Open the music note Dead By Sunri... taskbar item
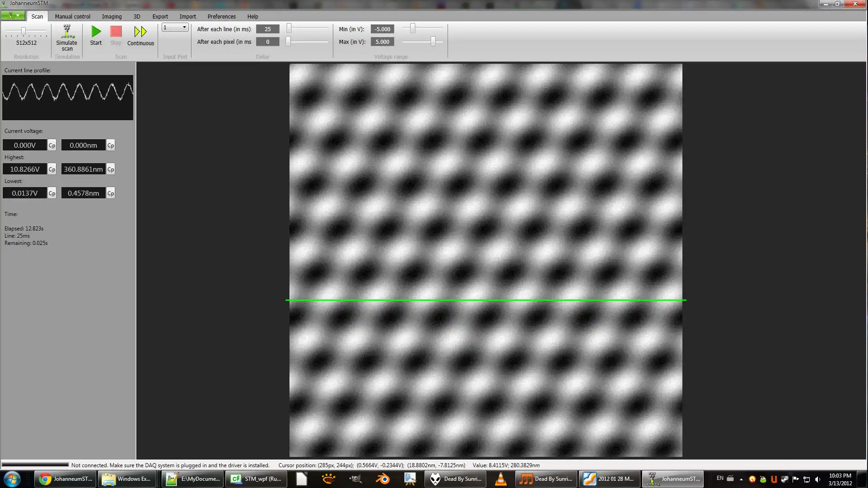This screenshot has height=488, width=868. click(546, 479)
